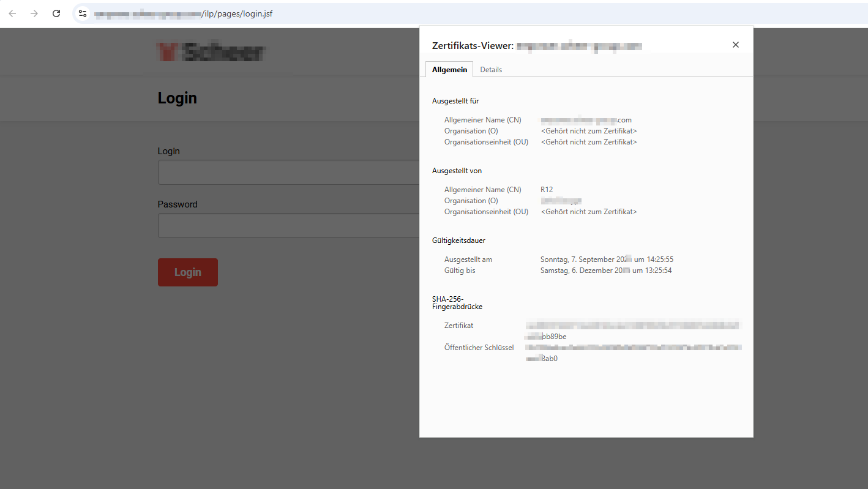Switch to the Allgemein tab
This screenshot has height=489, width=868.
click(x=449, y=70)
